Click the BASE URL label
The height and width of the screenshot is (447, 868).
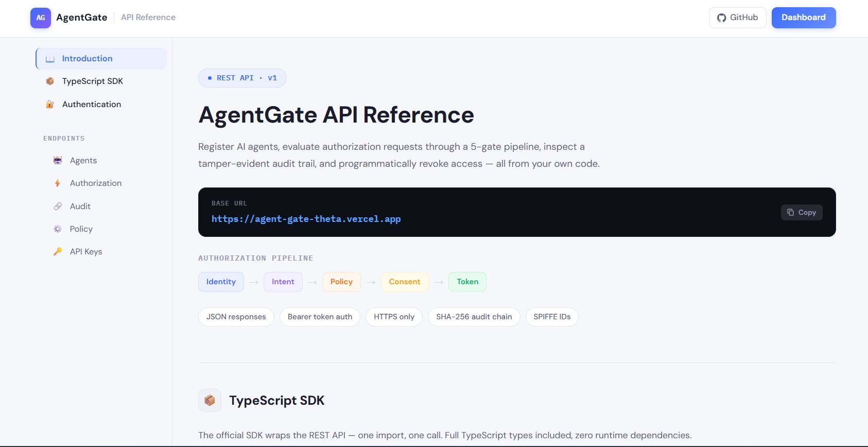click(x=229, y=203)
